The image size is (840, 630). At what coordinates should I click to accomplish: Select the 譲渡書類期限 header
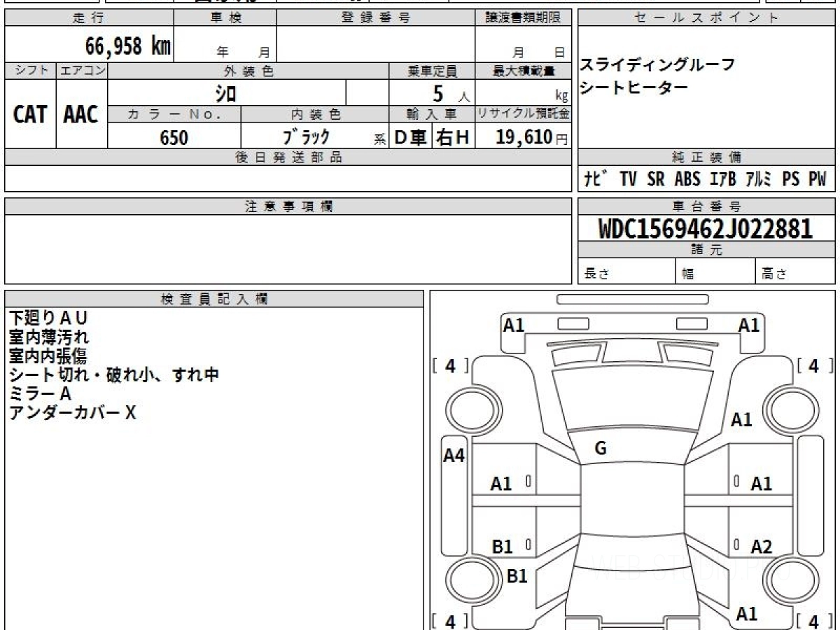[x=523, y=18]
